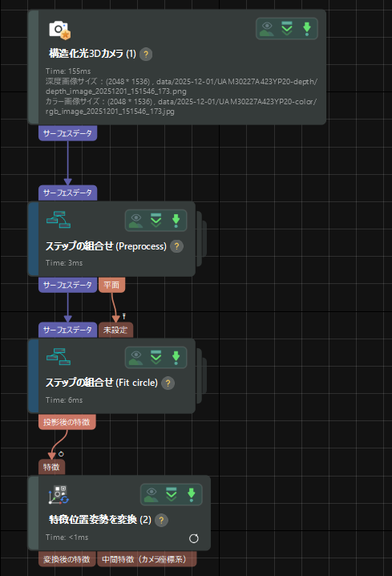Click the ステップの組合せ (Fit circle) title
The width and height of the screenshot is (392, 576).
point(102,383)
